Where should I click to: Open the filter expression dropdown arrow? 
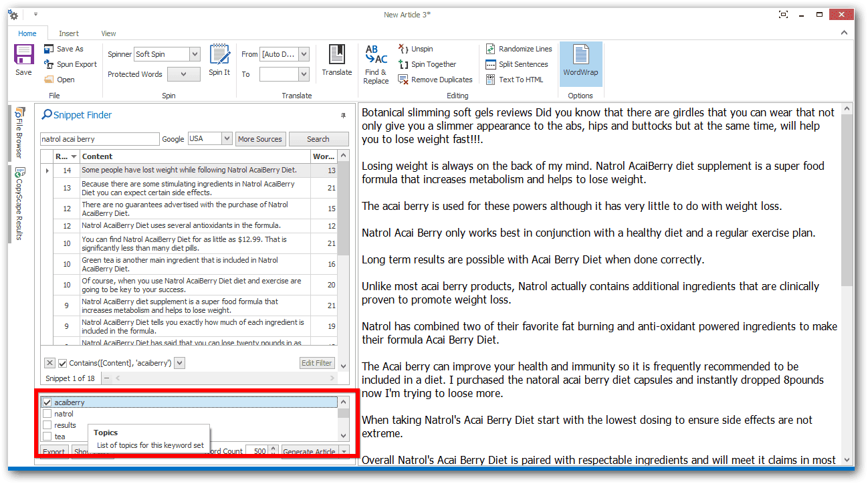click(x=179, y=363)
